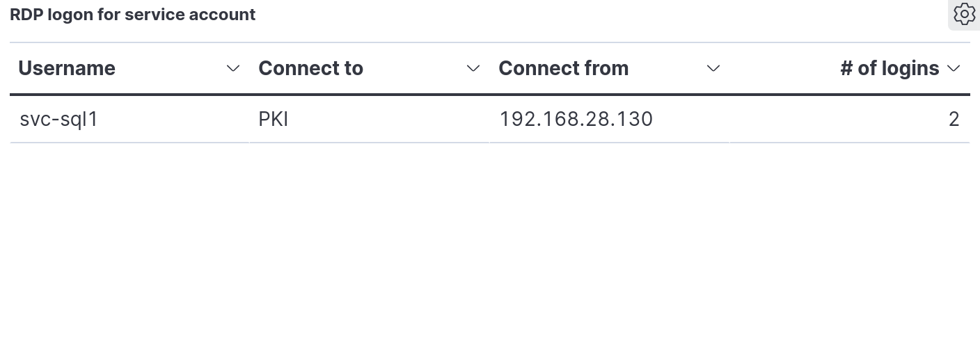Open the Connect to column chevron menu

(x=473, y=68)
